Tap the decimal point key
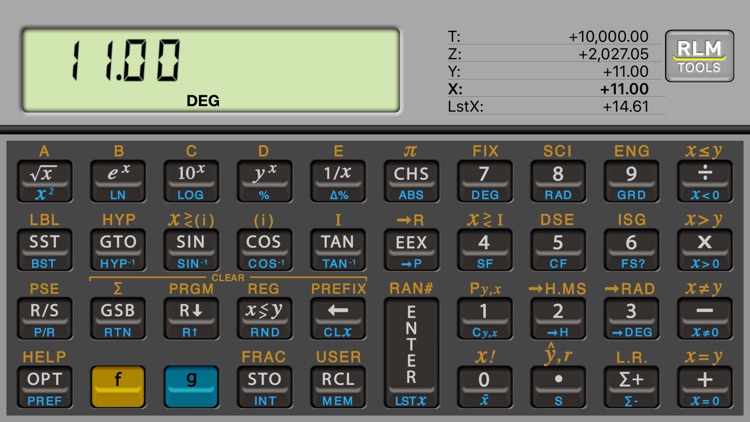The height and width of the screenshot is (422, 750). click(x=558, y=387)
